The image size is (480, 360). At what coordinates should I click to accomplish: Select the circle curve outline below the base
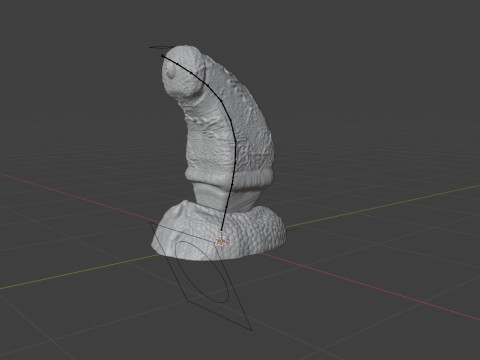click(202, 272)
